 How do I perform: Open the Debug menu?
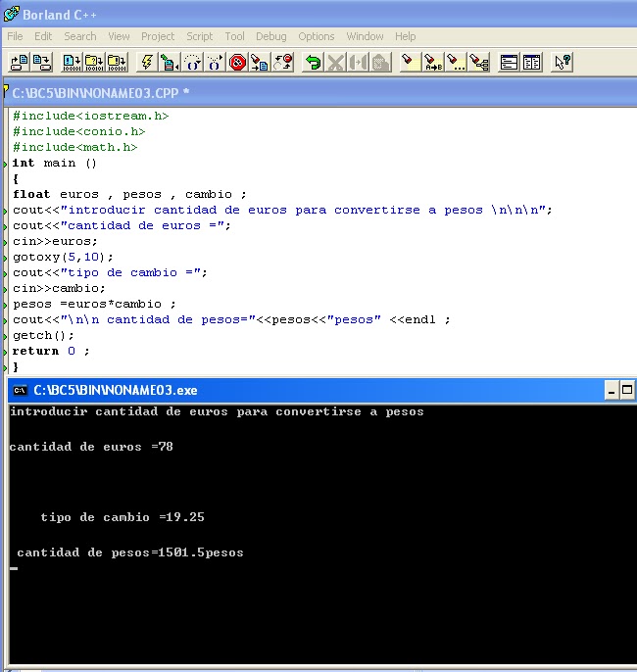(270, 36)
